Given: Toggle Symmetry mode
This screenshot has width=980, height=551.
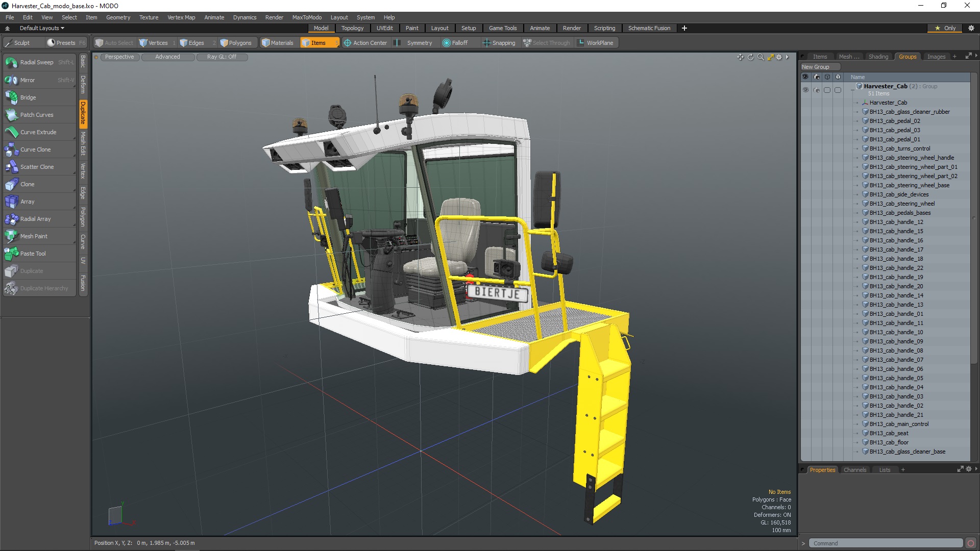Looking at the screenshot, I should (414, 43).
